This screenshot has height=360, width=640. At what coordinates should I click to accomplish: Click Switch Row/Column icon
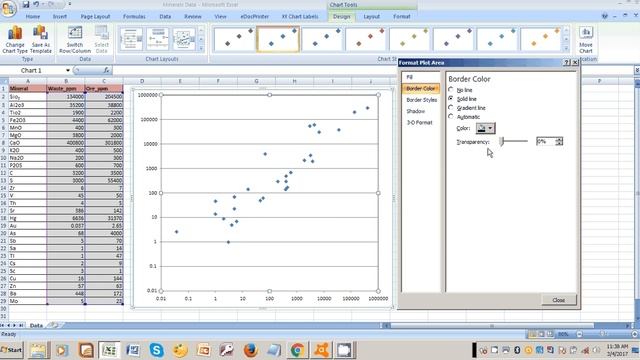point(75,40)
